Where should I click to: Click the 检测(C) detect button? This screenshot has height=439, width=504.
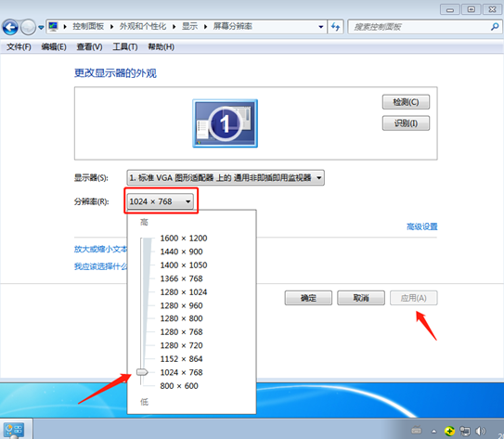[x=406, y=102]
